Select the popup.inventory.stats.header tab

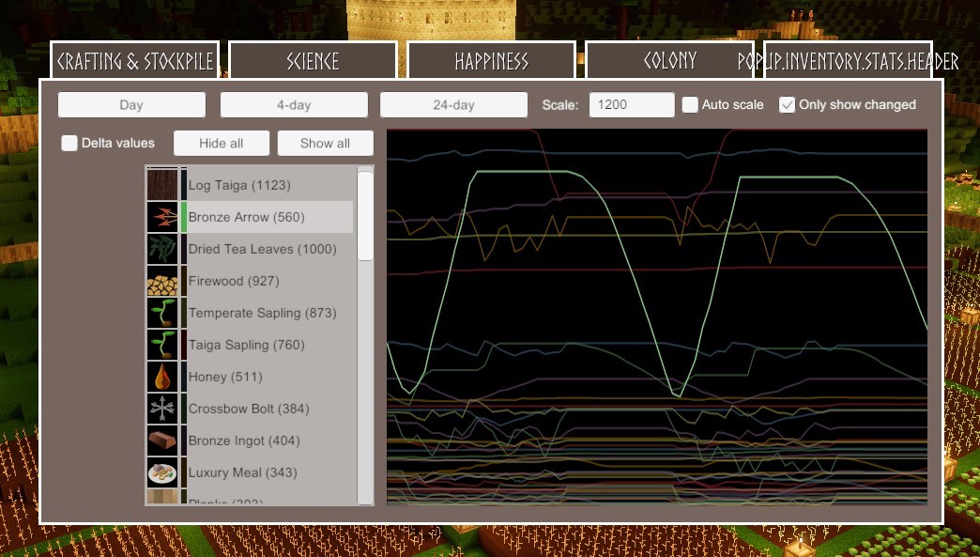pos(849,61)
